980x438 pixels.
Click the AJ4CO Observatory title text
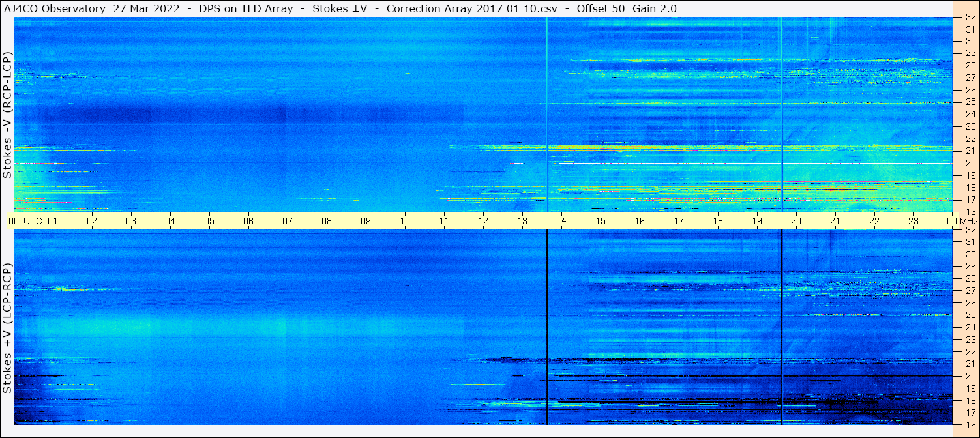[55, 8]
